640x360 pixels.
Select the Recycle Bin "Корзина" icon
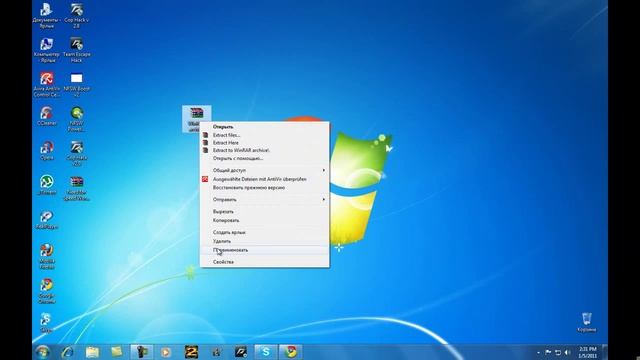pos(587,322)
